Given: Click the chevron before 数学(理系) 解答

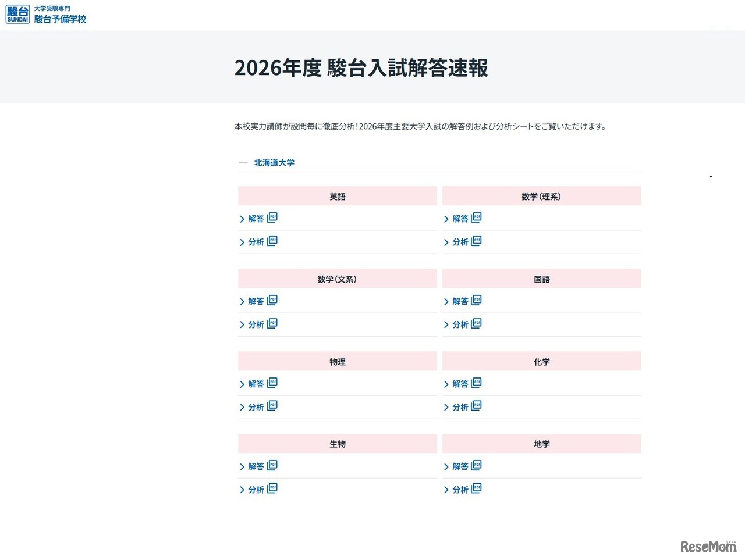Looking at the screenshot, I should pos(446,218).
